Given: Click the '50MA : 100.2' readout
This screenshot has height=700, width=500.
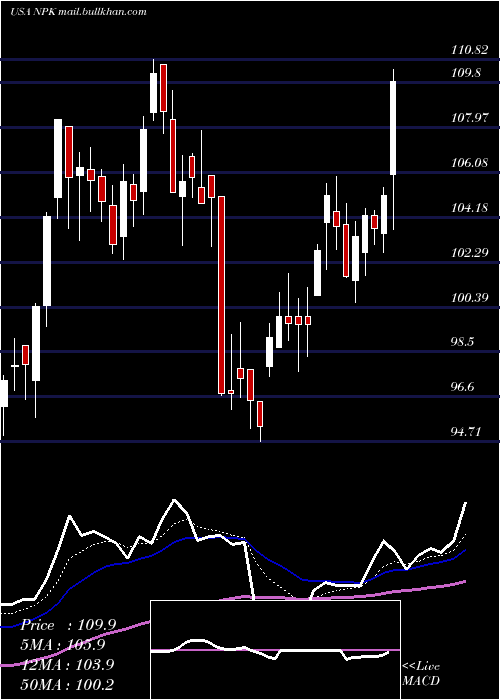Looking at the screenshot, I should tap(67, 684).
